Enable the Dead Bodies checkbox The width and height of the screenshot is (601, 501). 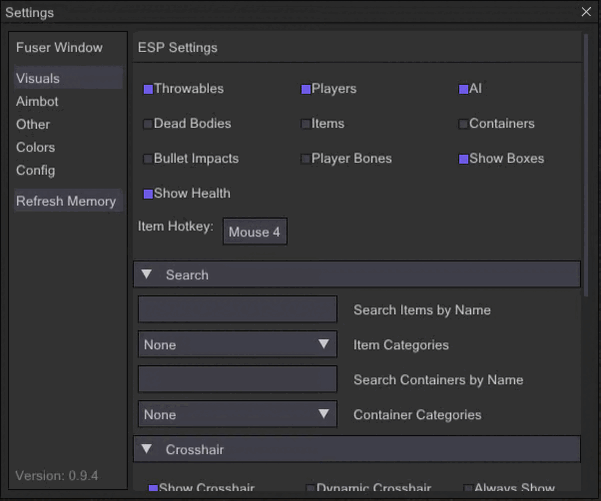(148, 124)
